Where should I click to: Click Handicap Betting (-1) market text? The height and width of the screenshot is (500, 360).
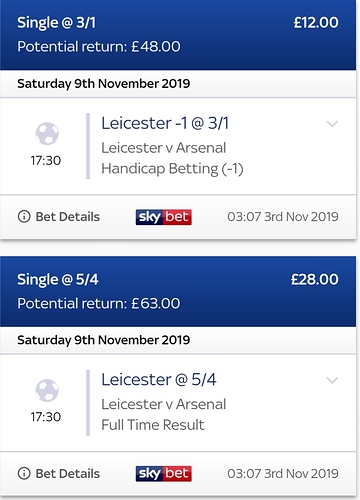point(172,169)
